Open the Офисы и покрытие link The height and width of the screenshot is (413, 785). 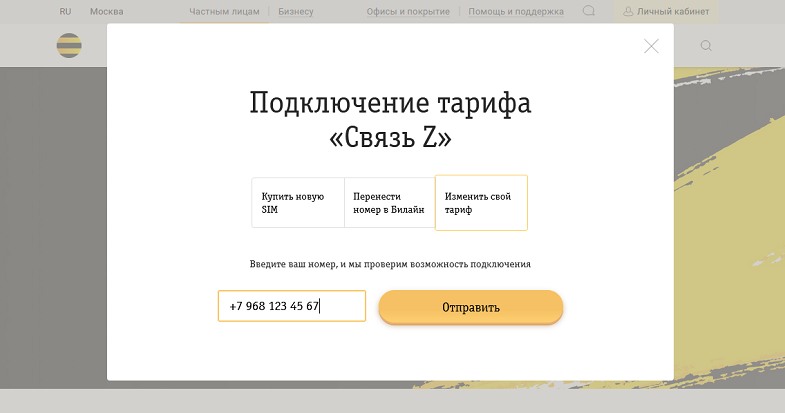[x=407, y=11]
